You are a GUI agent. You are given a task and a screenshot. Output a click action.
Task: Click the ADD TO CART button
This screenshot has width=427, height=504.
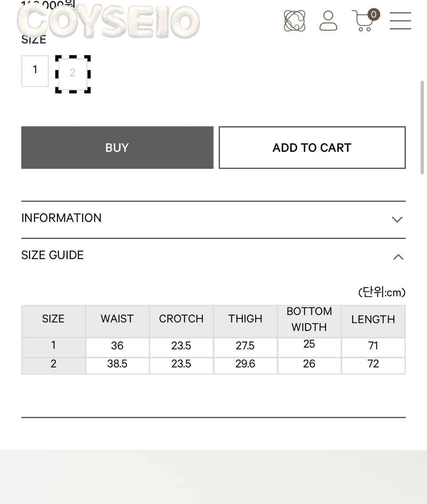coord(312,148)
